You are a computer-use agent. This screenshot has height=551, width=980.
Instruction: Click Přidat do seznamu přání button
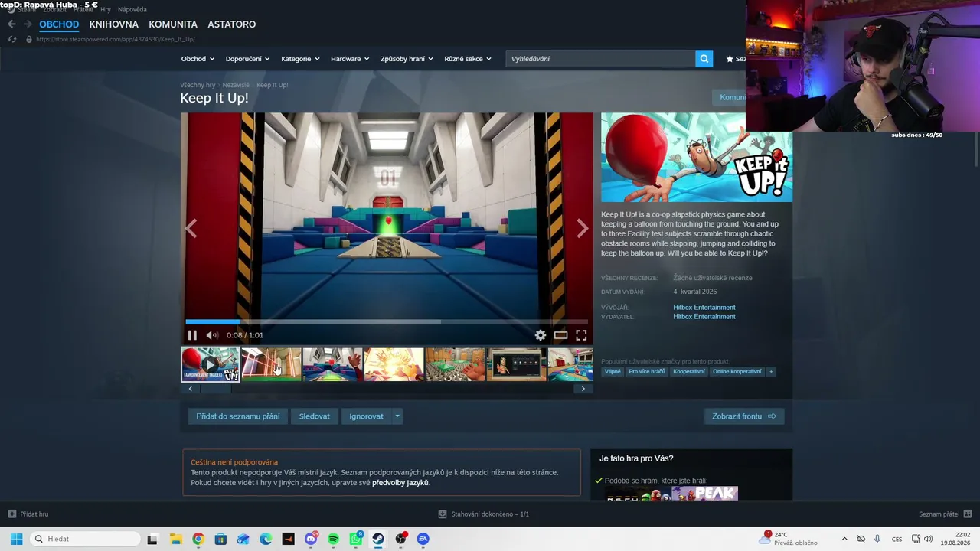tap(238, 416)
